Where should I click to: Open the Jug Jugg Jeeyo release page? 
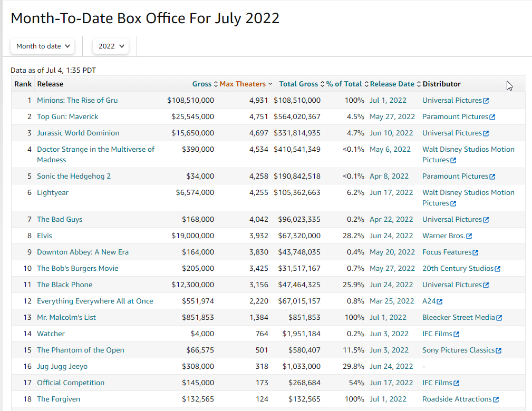[62, 366]
